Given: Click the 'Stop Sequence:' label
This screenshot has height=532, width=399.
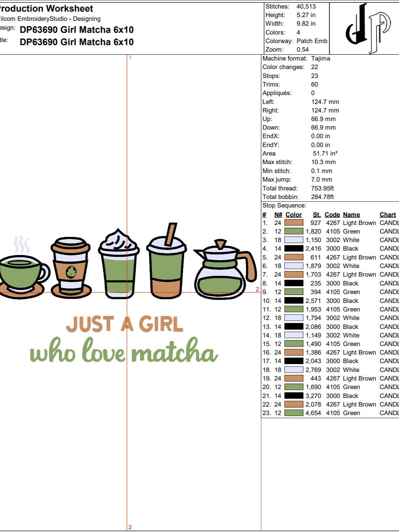Looking at the screenshot, I should click(284, 205).
